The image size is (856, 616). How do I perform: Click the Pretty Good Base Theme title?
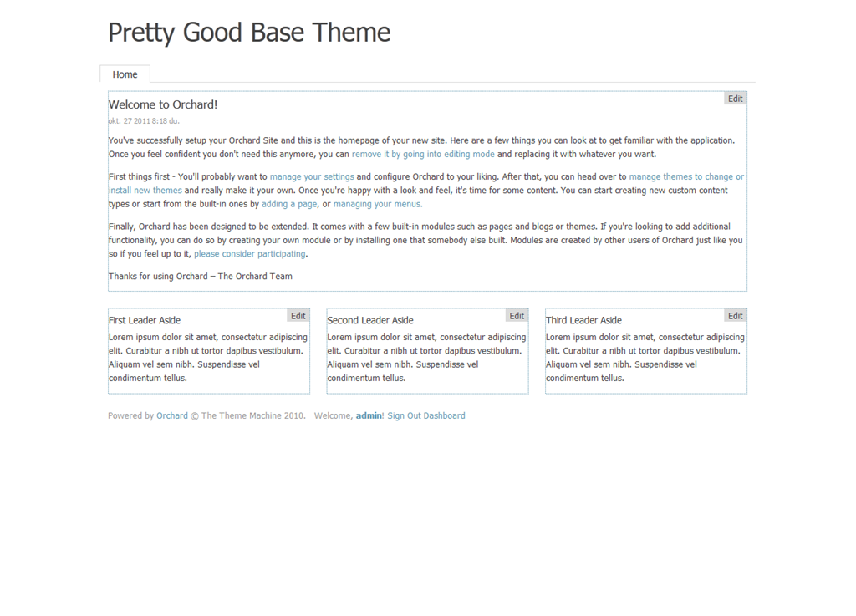[x=249, y=33]
